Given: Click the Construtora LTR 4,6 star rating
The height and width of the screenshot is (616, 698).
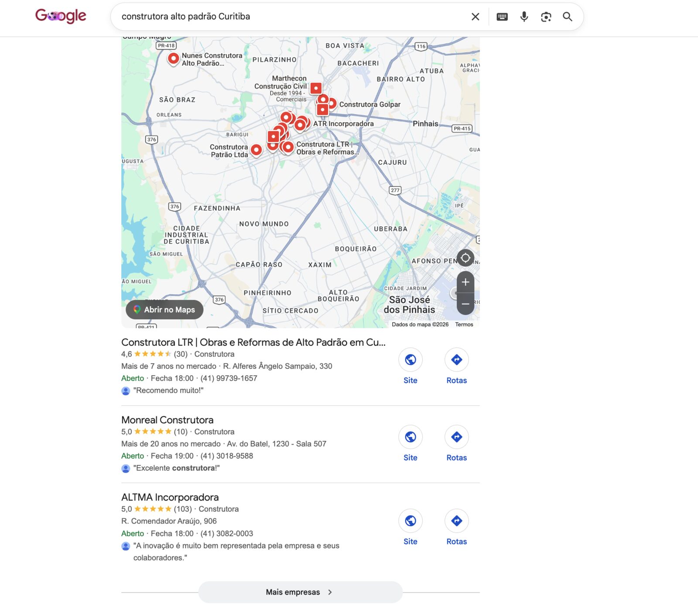Looking at the screenshot, I should [154, 354].
